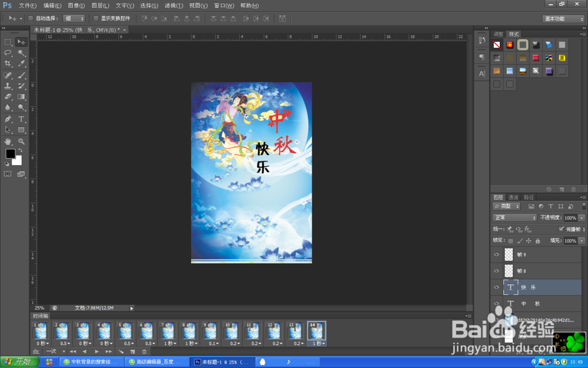
Task: Select the Blur tool
Action: click(8, 107)
